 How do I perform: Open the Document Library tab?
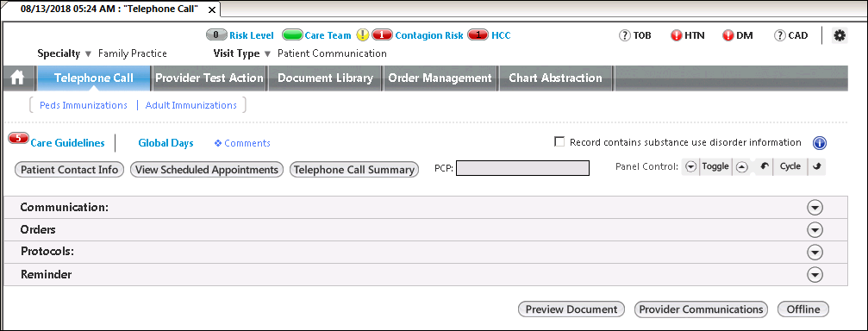[x=326, y=78]
